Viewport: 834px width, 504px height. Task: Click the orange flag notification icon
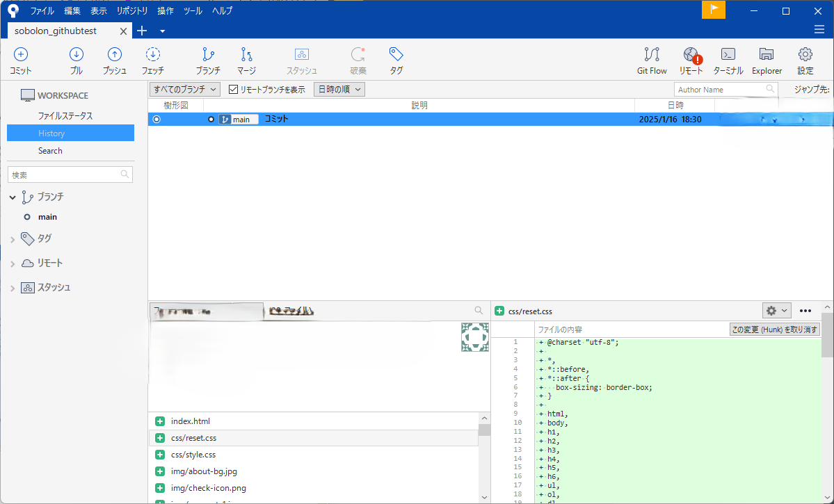tap(713, 10)
